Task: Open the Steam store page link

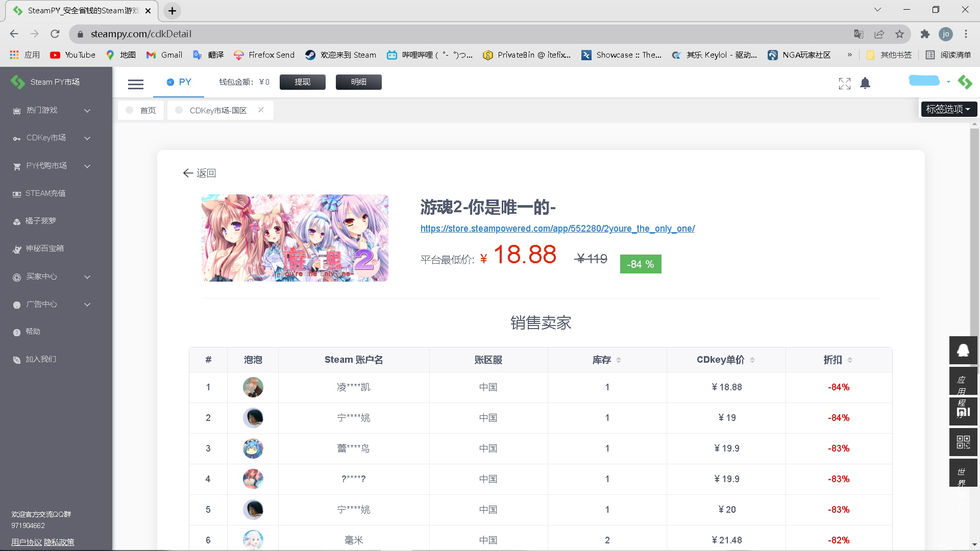Action: click(557, 229)
